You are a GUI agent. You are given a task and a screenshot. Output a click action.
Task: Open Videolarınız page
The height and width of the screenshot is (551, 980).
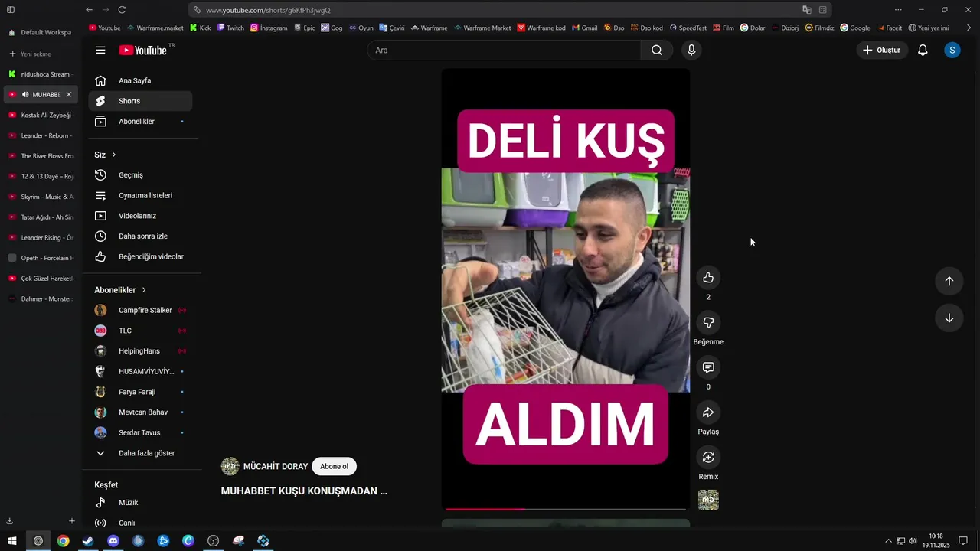140,216
